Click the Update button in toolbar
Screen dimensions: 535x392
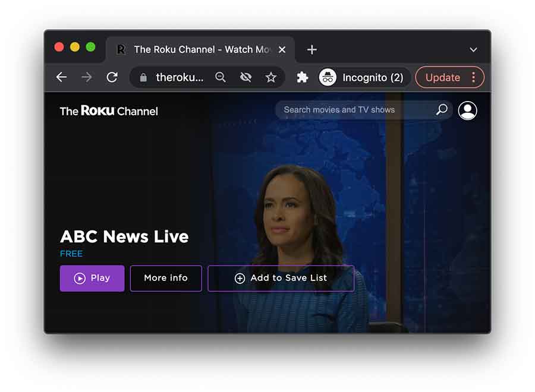coord(442,77)
